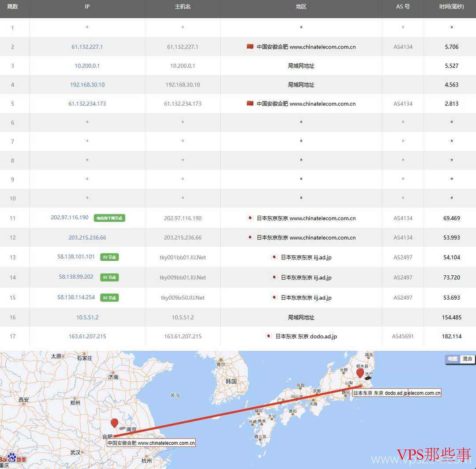Click the AS 号 column header
This screenshot has height=469, width=476.
point(403,6)
